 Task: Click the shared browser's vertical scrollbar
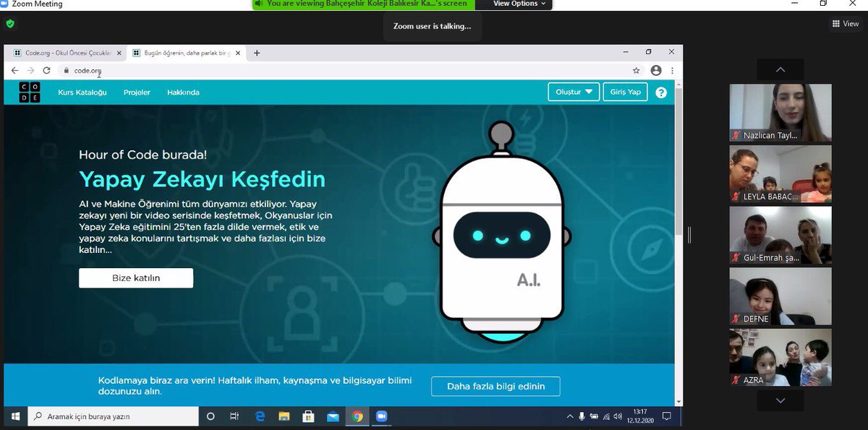pyautogui.click(x=678, y=160)
